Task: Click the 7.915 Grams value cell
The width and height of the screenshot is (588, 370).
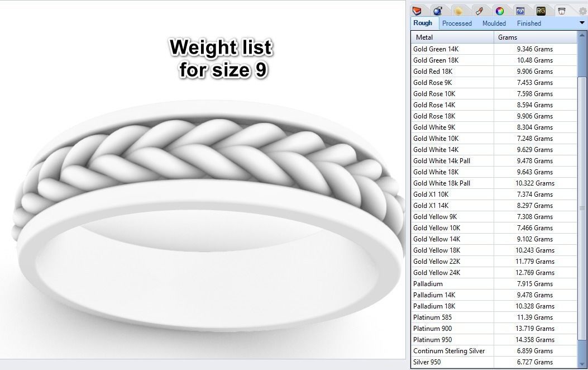Action: point(536,284)
